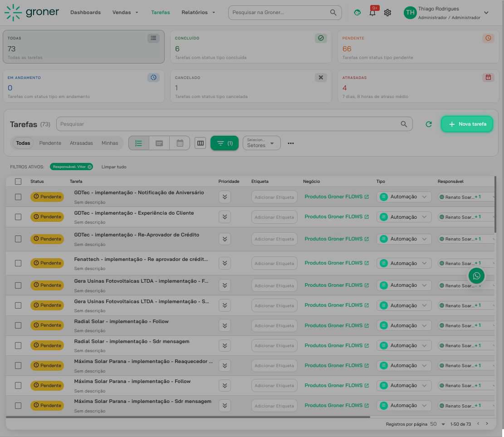
Task: Remove the Responsável: Vitor filter chip
Action: tap(90, 167)
